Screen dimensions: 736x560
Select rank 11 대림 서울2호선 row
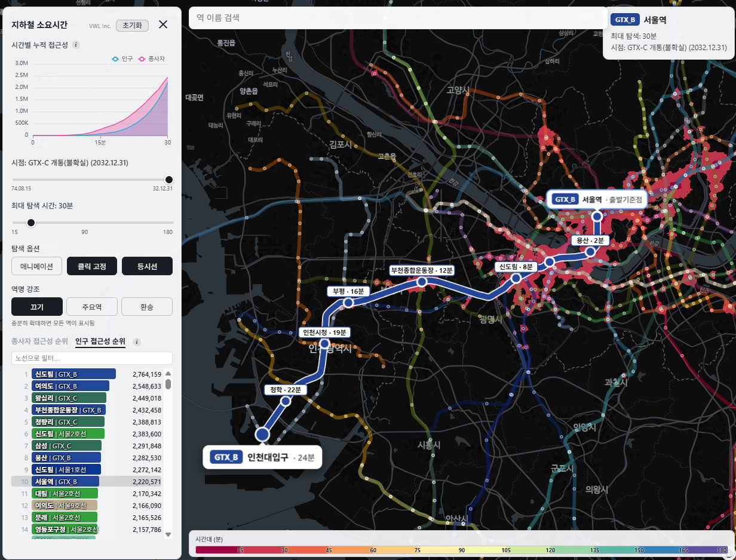(x=87, y=494)
